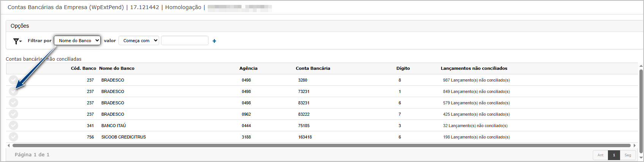Viewport: 644px width, 162px height.
Task: Go to previous page with Ant button
Action: pyautogui.click(x=600, y=155)
